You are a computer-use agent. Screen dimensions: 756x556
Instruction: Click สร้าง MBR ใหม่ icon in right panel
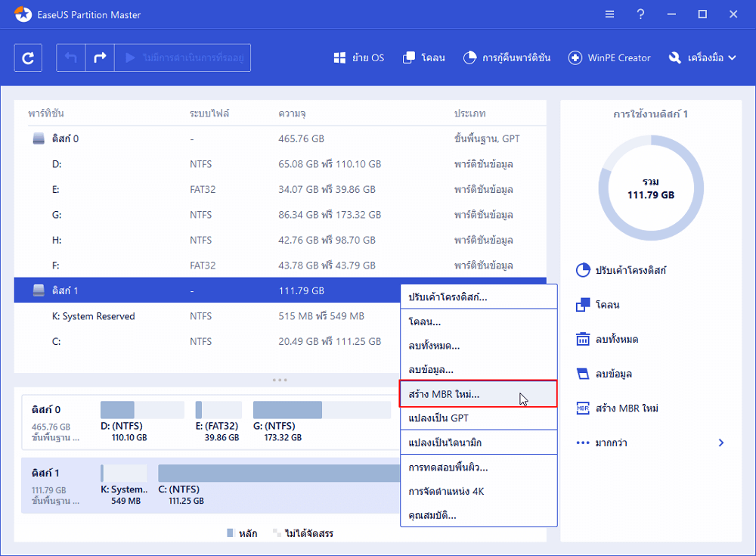point(583,408)
